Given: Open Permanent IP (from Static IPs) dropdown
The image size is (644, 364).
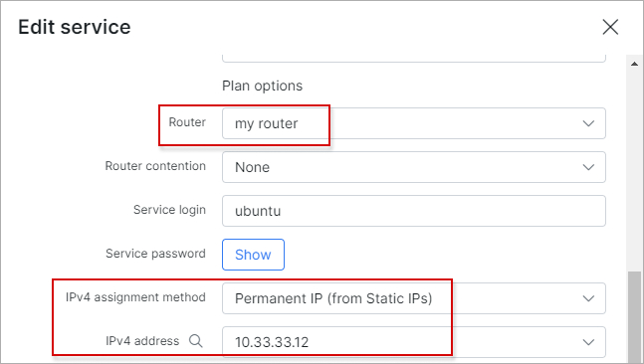Looking at the screenshot, I should 414,298.
